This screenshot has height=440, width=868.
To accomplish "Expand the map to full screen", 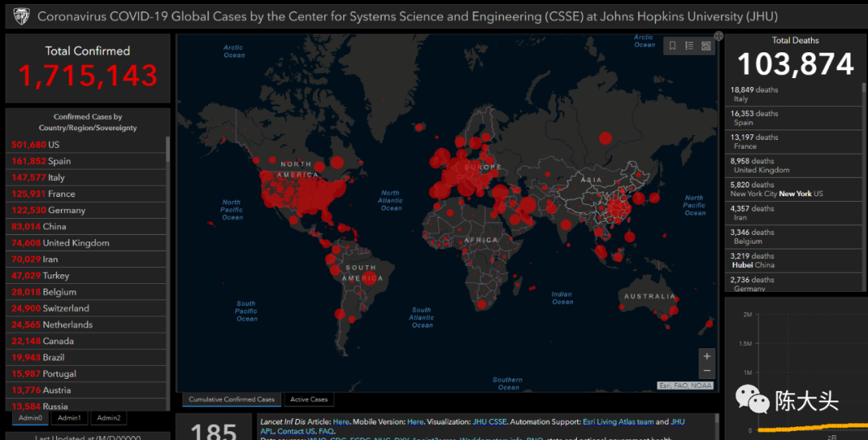I will (719, 36).
